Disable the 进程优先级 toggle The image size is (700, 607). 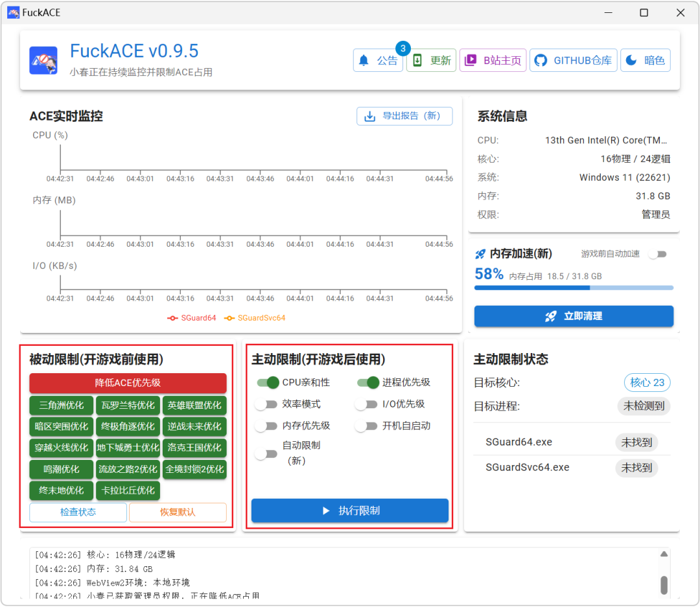click(x=368, y=382)
